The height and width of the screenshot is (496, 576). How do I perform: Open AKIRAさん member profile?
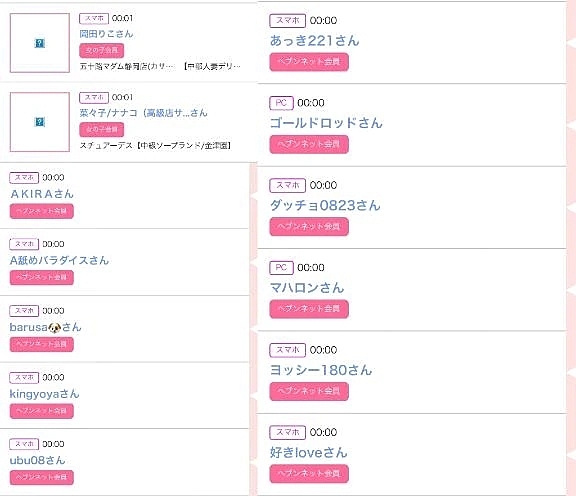42,194
